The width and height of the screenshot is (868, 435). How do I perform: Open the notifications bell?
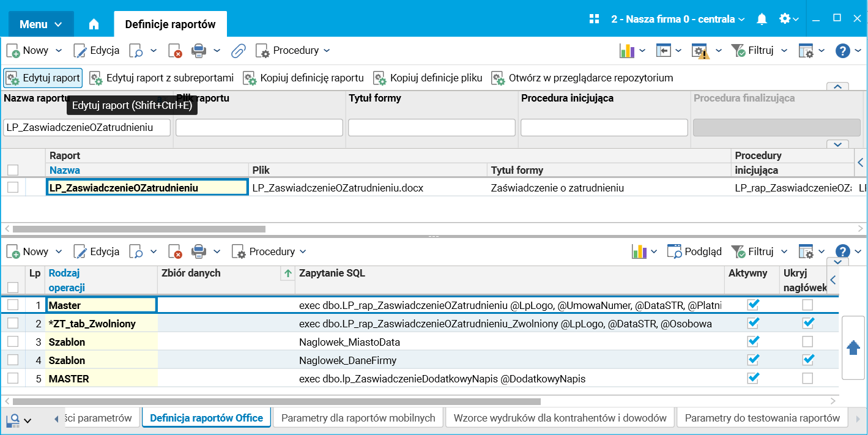click(x=762, y=19)
